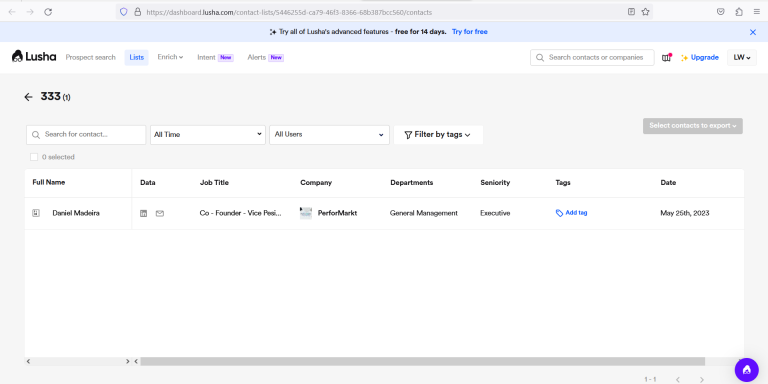Bookmark this page with the star
Viewport: 768px width, 384px height.
[x=645, y=12]
